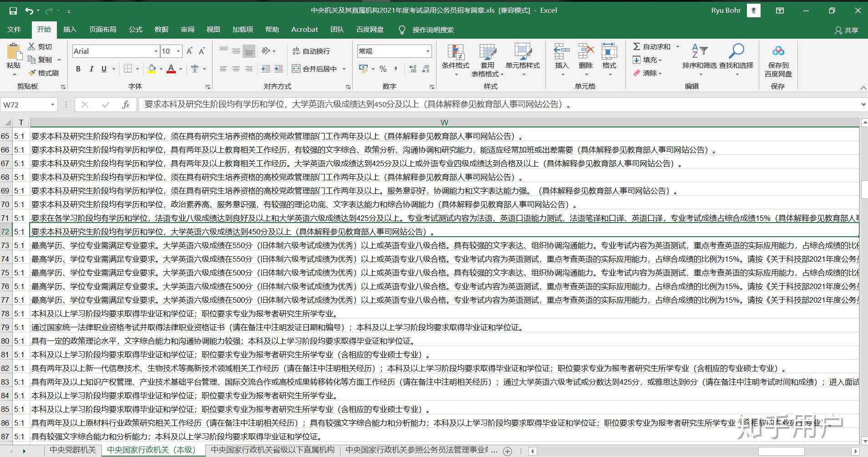868x457 pixels.
Task: Decrease decimal places
Action: [426, 69]
